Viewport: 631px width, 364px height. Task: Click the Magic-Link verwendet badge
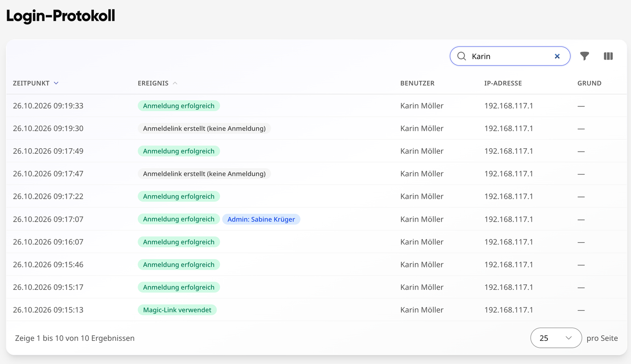click(x=177, y=310)
